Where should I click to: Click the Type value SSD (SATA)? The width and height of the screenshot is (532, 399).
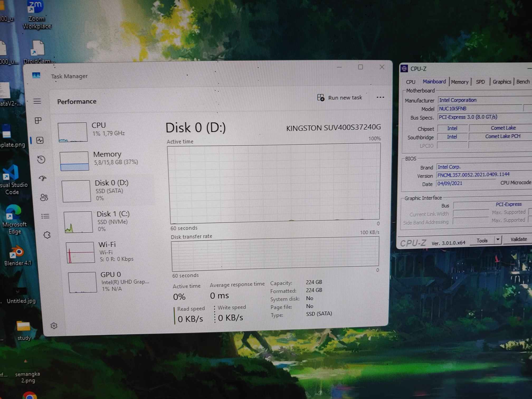(x=319, y=313)
